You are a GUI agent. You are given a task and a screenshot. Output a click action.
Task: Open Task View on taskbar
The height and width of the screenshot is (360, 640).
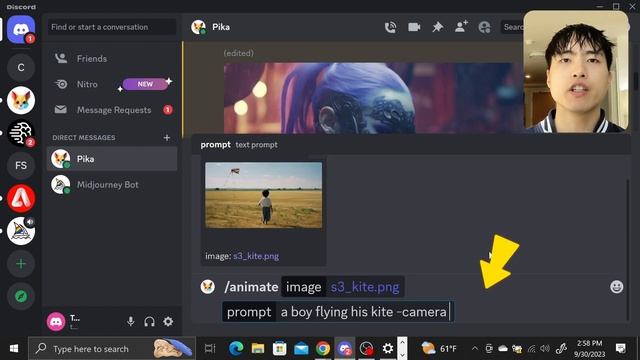pos(210,349)
